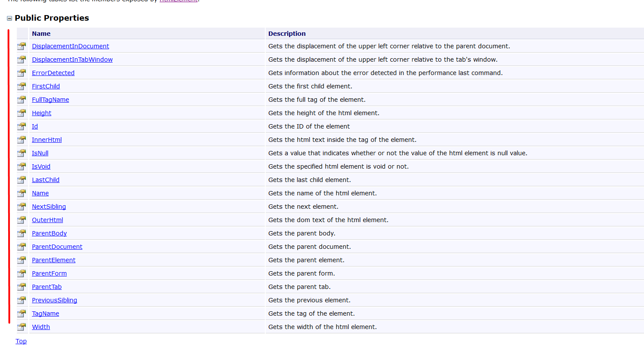Screen dimensions: 644x345
Task: Click the Name column header
Action: (41, 34)
